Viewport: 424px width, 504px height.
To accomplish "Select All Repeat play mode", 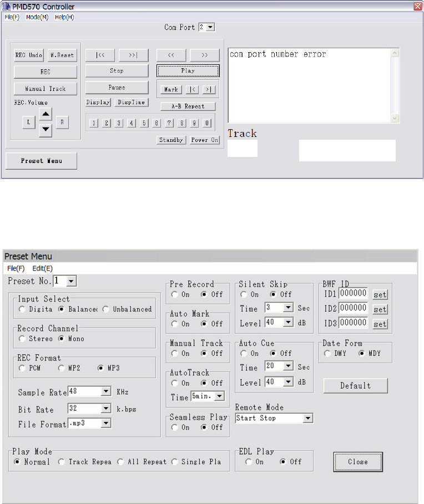I will pyautogui.click(x=120, y=462).
